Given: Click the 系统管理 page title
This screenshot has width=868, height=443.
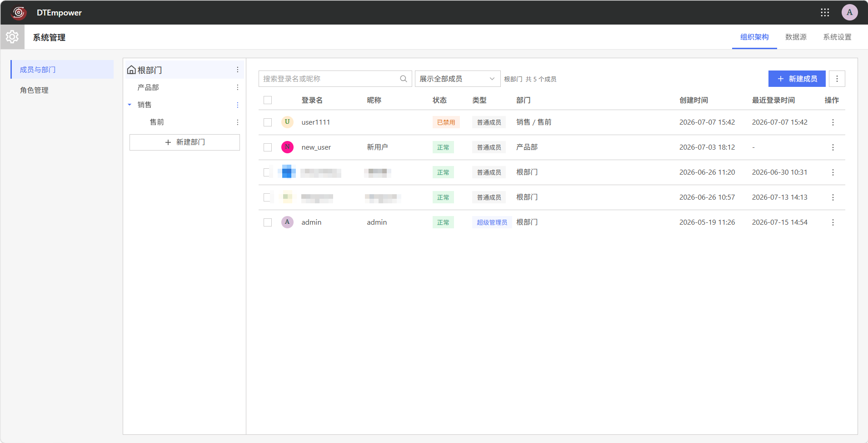Looking at the screenshot, I should coord(49,37).
